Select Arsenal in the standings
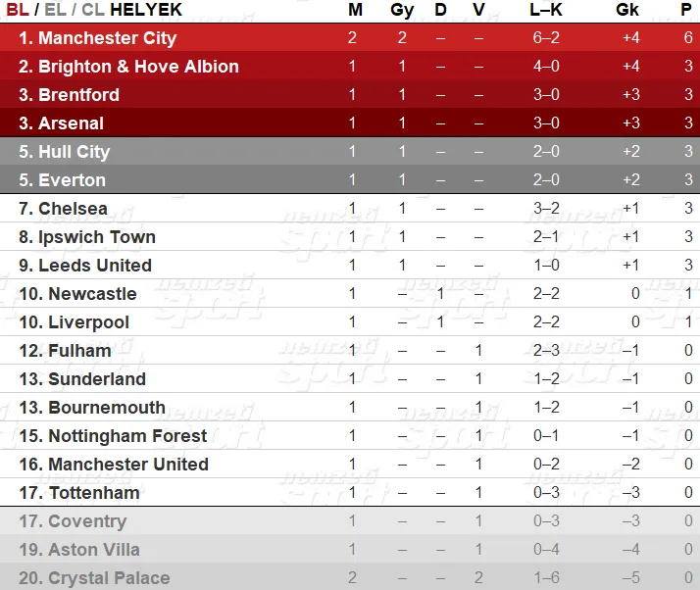The width and height of the screenshot is (700, 590). tap(350, 123)
